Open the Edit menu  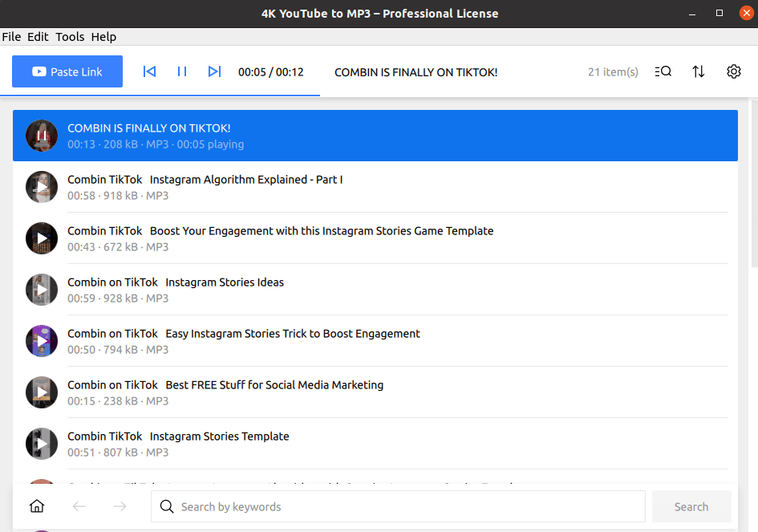click(x=37, y=36)
